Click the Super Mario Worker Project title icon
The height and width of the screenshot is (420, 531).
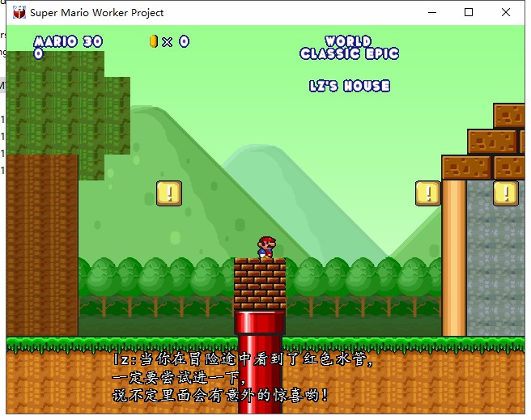pos(19,12)
